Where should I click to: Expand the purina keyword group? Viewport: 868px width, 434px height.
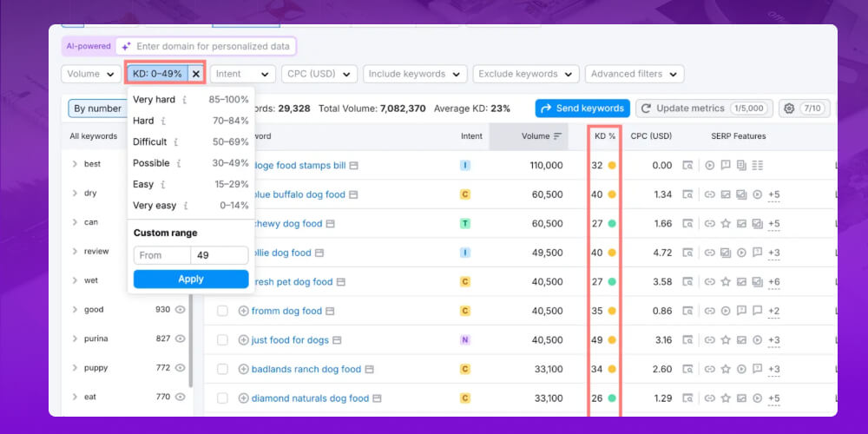click(75, 339)
